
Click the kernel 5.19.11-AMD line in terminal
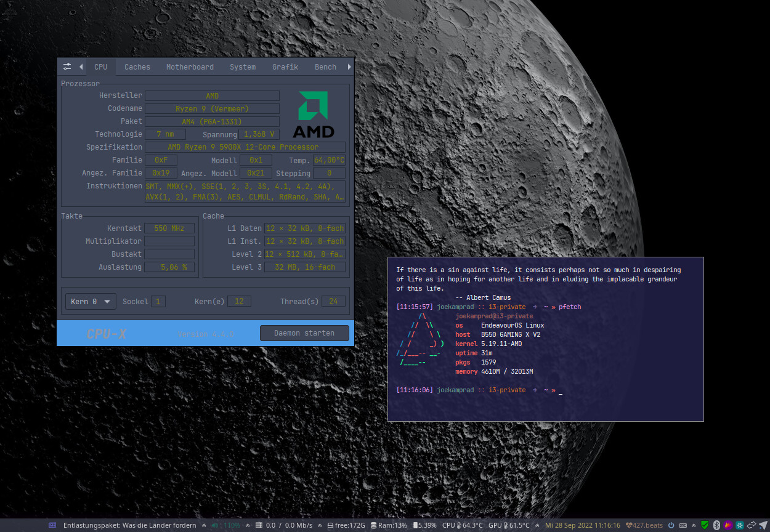coord(488,344)
